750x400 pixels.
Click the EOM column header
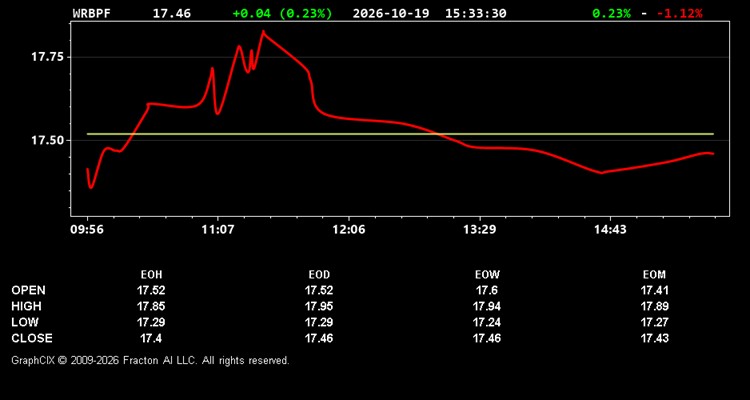654,275
